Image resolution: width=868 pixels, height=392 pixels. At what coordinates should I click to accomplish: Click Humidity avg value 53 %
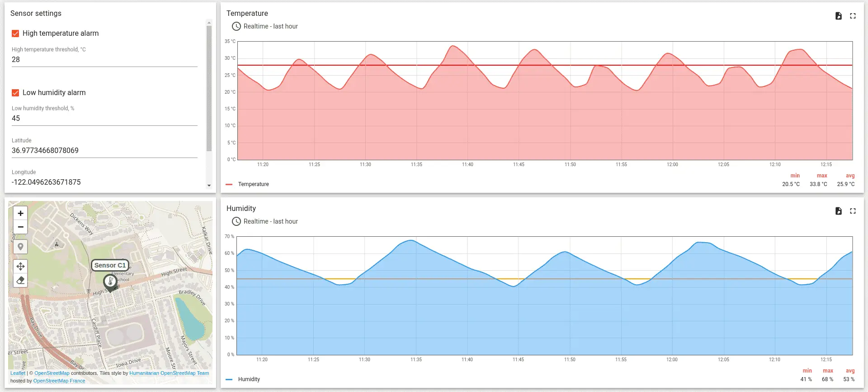(x=849, y=379)
